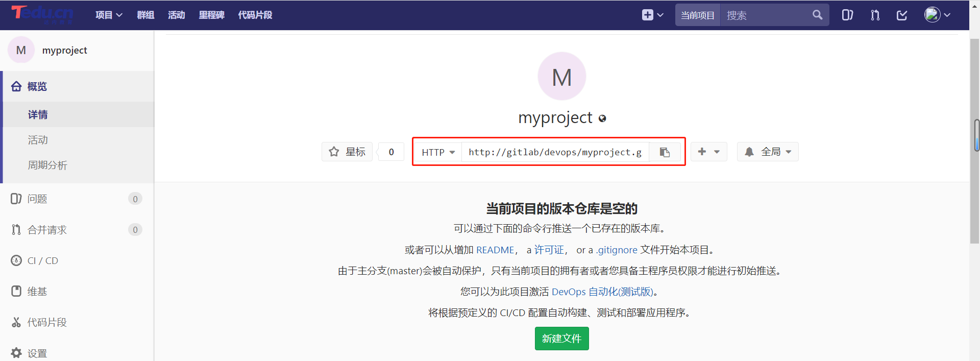Image resolution: width=980 pixels, height=361 pixels.
Task: Open the README link
Action: pyautogui.click(x=495, y=250)
